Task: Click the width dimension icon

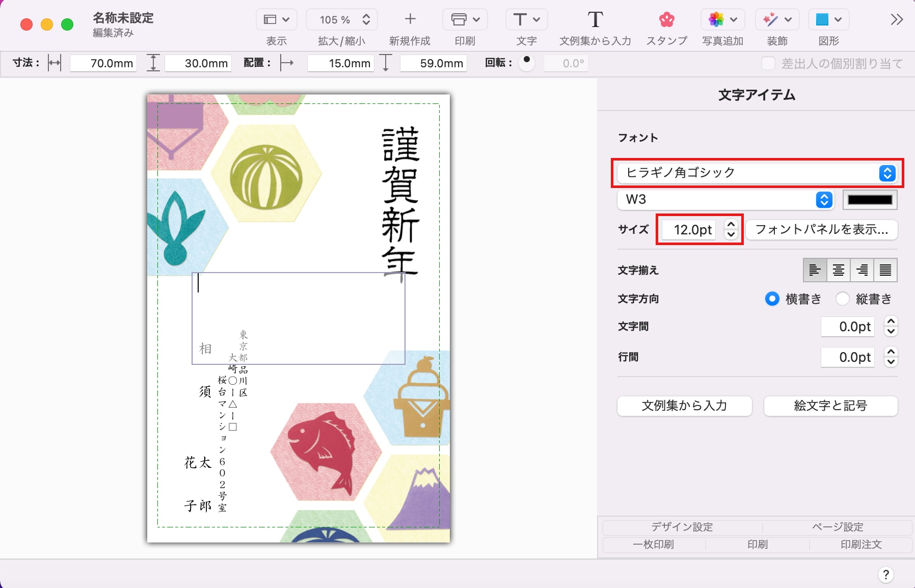Action: pos(54,63)
